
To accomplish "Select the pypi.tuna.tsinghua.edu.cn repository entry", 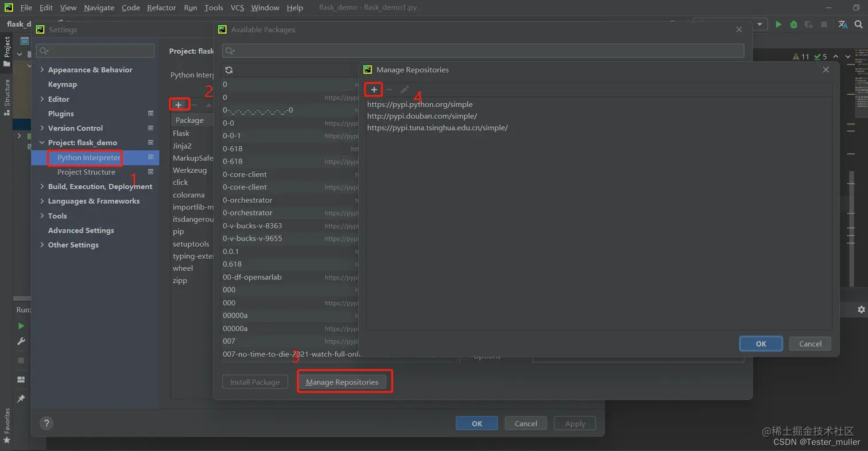I will pos(437,127).
